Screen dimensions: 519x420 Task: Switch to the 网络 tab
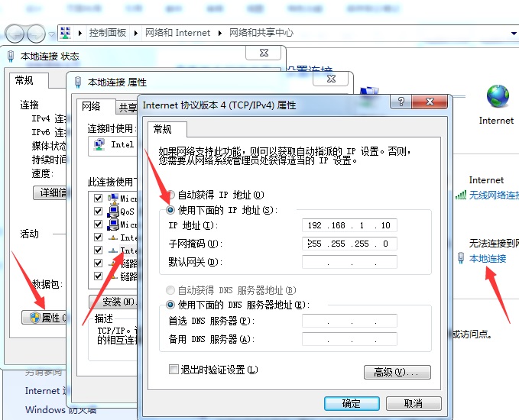coord(91,106)
